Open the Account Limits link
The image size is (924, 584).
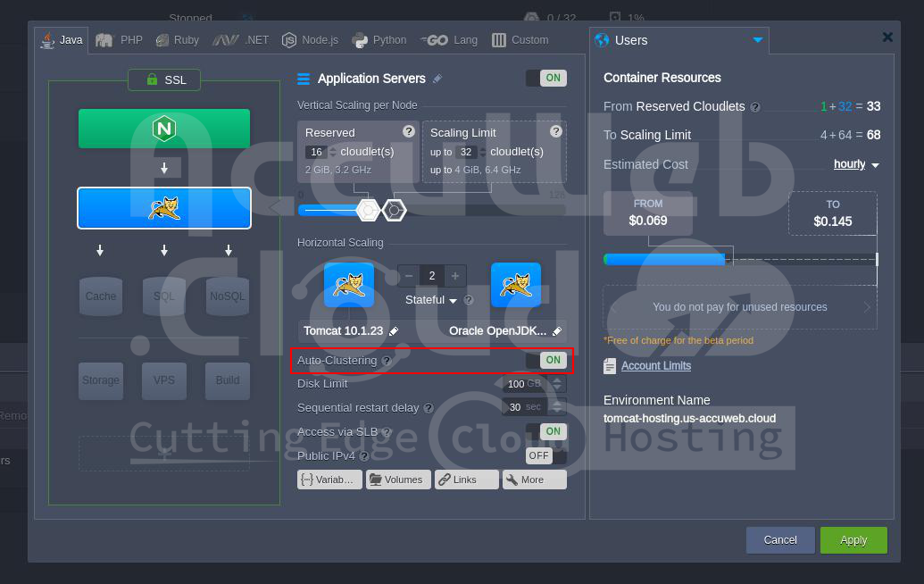click(x=655, y=366)
